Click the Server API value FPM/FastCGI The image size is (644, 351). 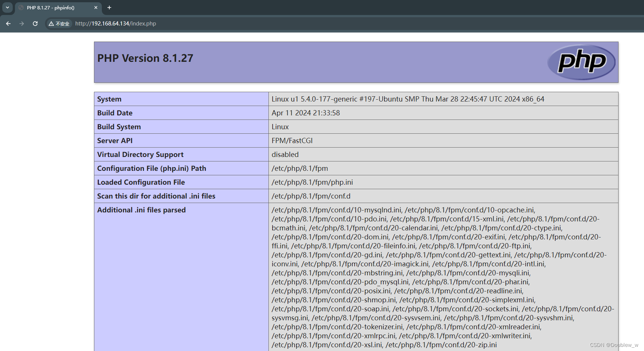(x=292, y=140)
